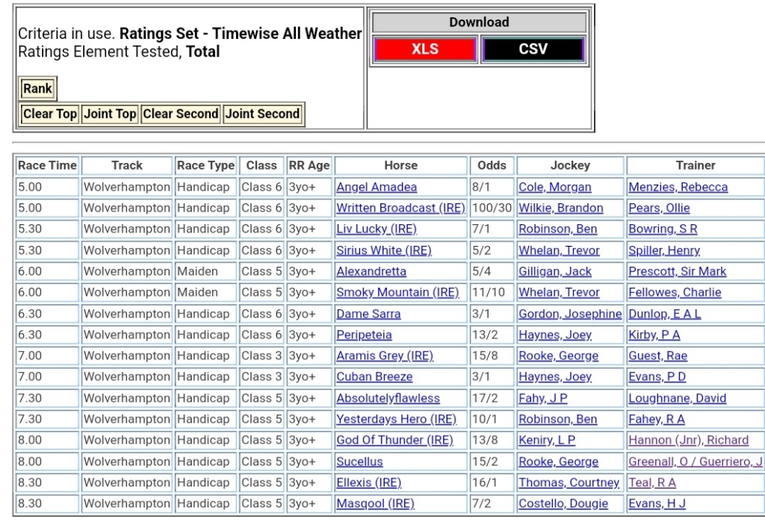Open jockey Gordon, Josephine link
The image size is (765, 532).
click(x=570, y=314)
